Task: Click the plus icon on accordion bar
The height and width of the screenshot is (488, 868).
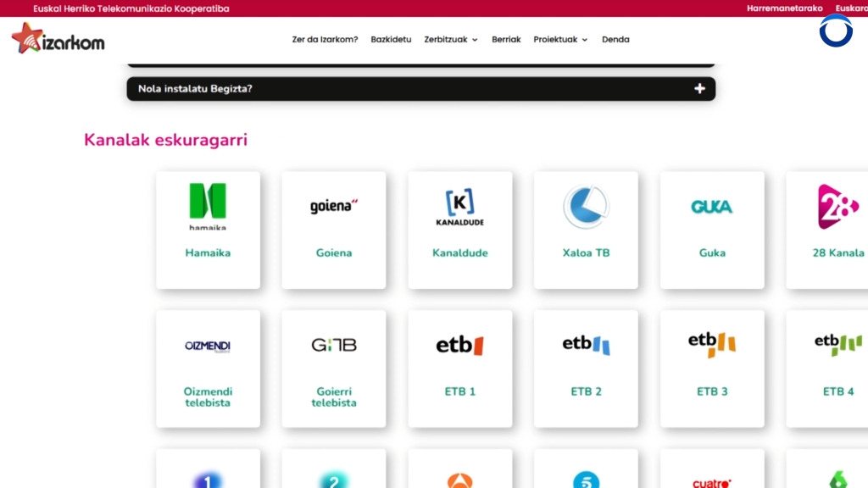Action: (x=699, y=88)
